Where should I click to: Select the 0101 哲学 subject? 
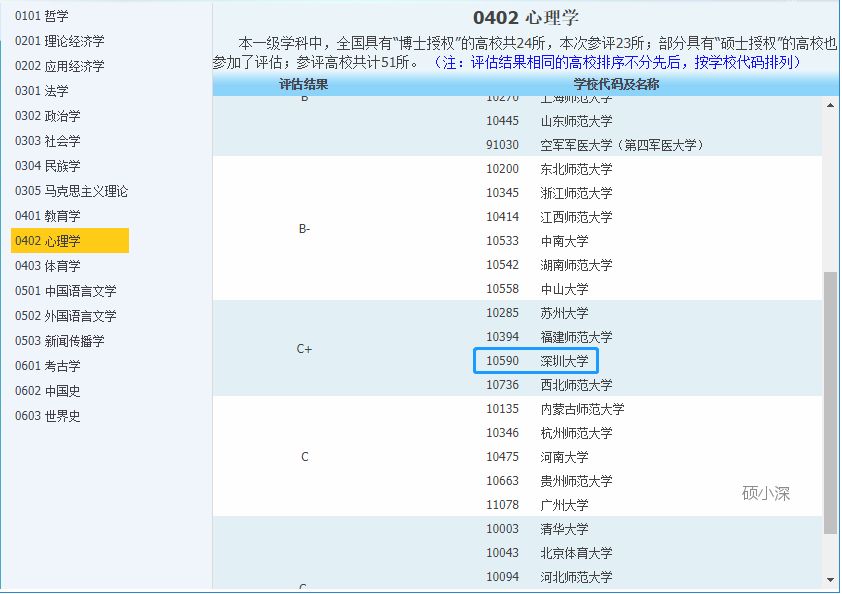42,16
